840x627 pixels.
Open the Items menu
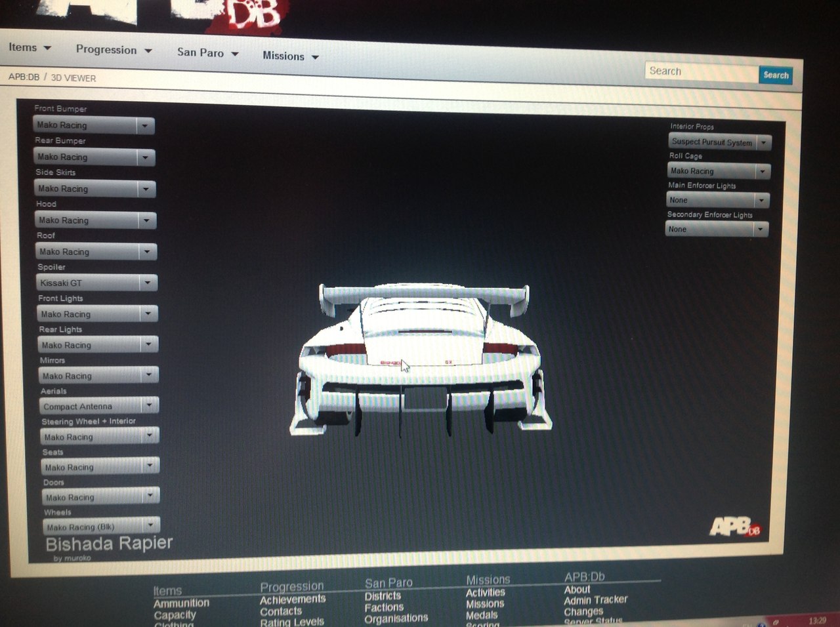click(x=30, y=48)
